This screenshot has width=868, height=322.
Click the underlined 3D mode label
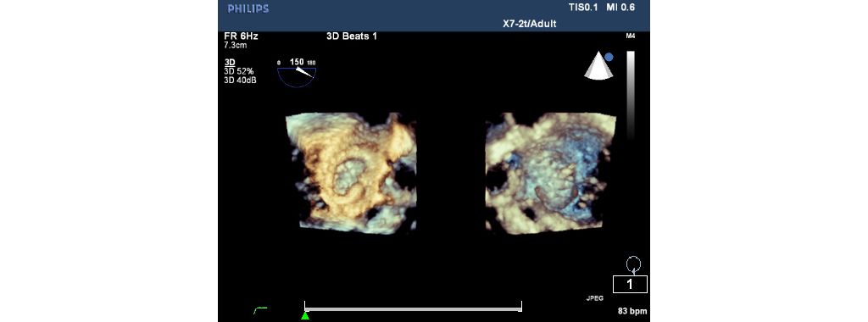[x=230, y=63]
